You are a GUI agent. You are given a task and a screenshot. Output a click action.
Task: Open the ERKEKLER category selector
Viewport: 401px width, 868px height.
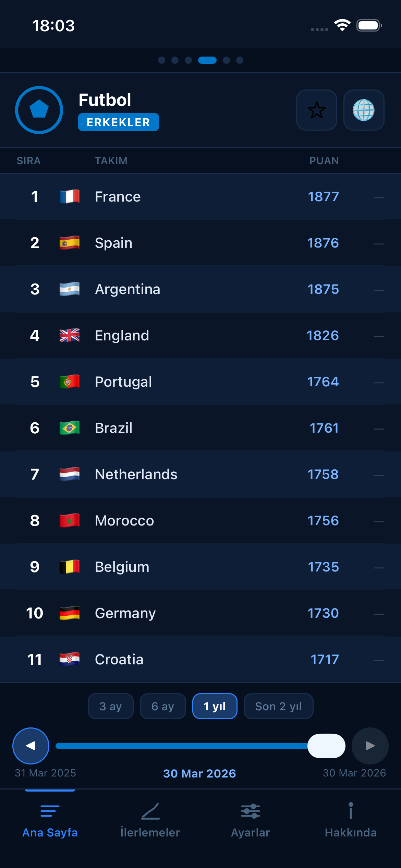(118, 122)
